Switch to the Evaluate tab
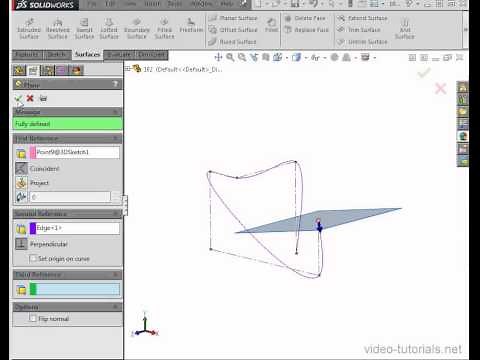Viewport: 480px width, 360px height. pyautogui.click(x=119, y=55)
